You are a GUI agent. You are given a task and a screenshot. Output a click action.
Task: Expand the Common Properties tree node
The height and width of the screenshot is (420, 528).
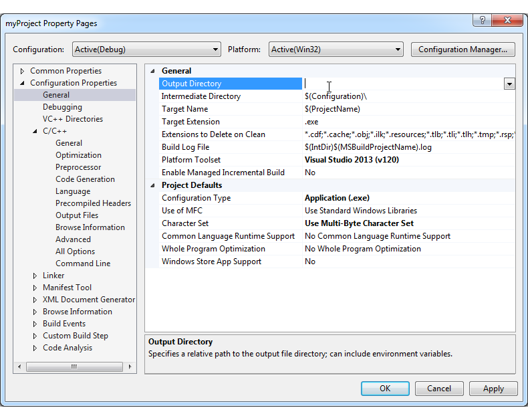coord(22,71)
